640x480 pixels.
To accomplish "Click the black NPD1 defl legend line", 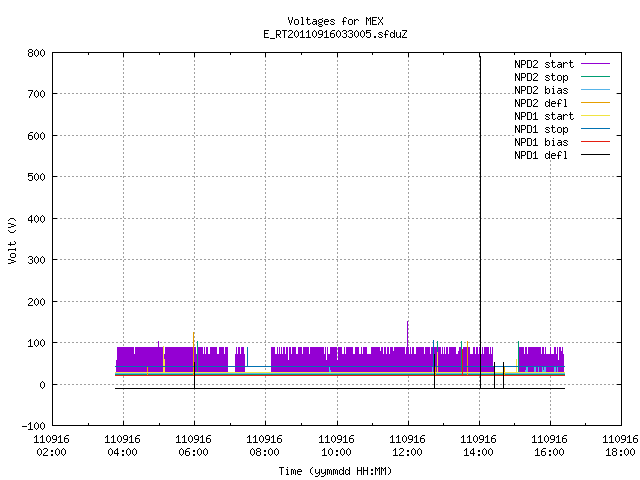I will [595, 155].
